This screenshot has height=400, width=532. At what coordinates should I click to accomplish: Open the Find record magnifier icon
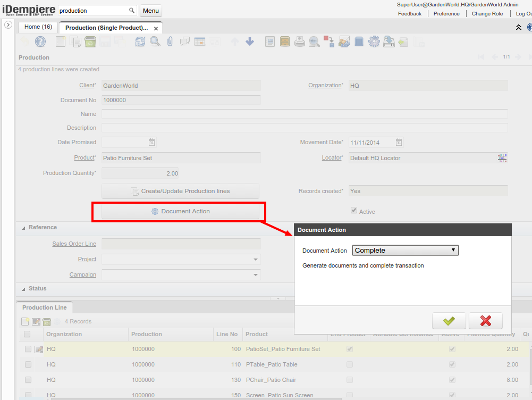tap(155, 41)
